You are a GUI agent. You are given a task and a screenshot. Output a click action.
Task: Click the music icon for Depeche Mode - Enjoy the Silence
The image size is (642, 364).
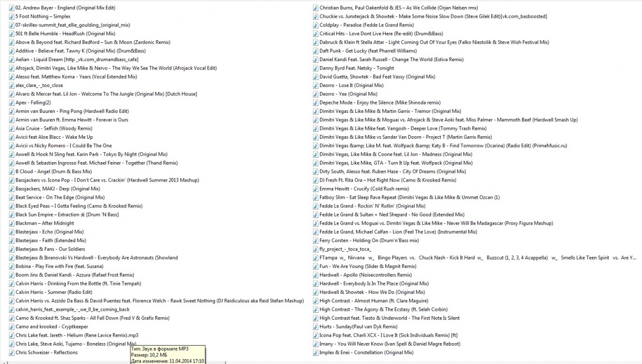(316, 102)
